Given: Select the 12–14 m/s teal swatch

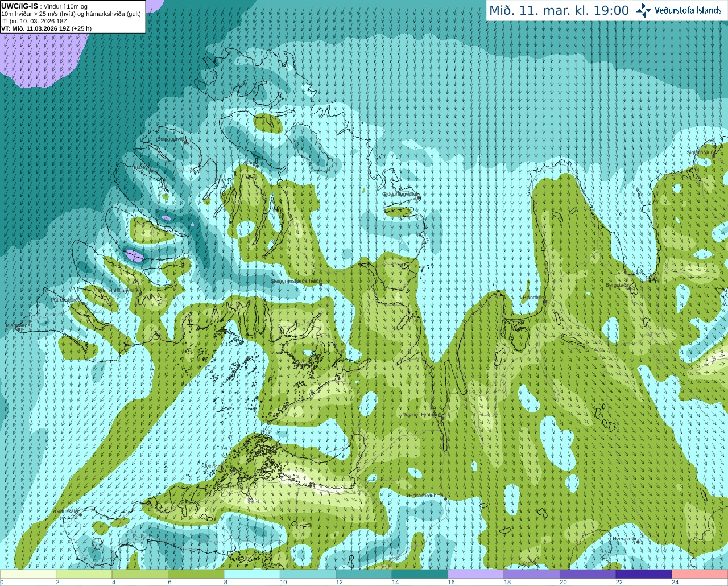Looking at the screenshot, I should [x=364, y=574].
